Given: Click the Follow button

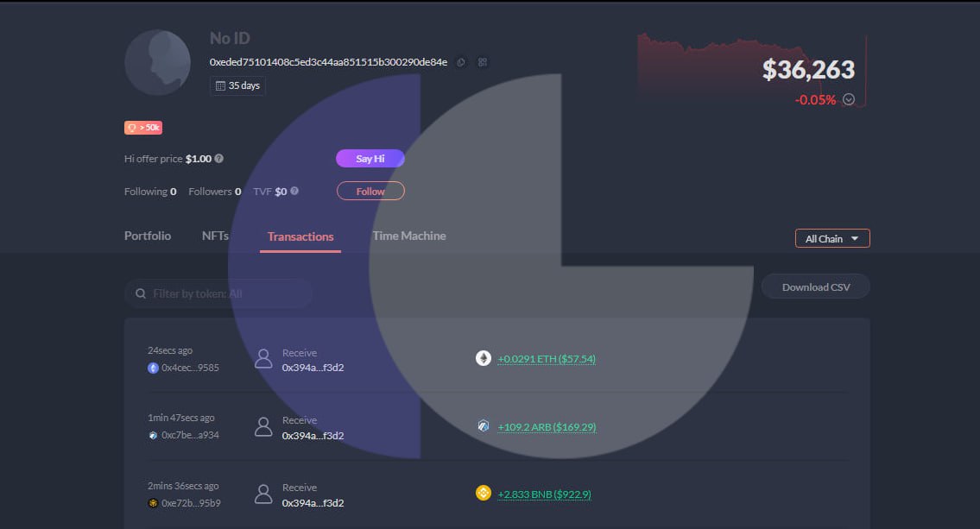Looking at the screenshot, I should point(370,191).
